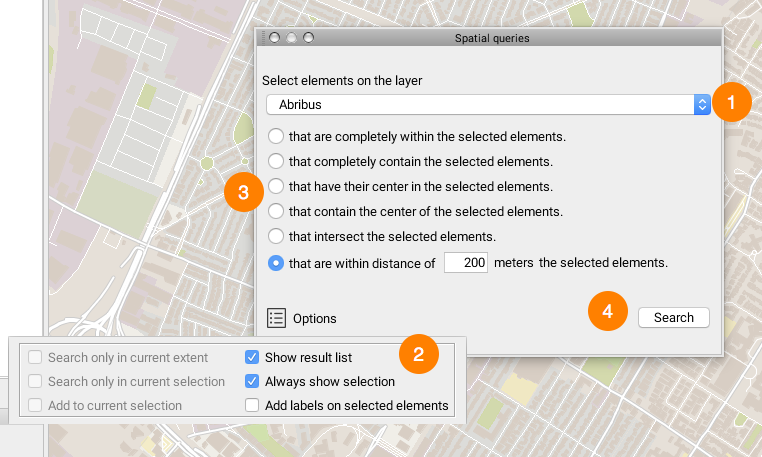Screen dimensions: 762x457
Task: Enable 'Add labels on selected elements'
Action: click(x=253, y=405)
